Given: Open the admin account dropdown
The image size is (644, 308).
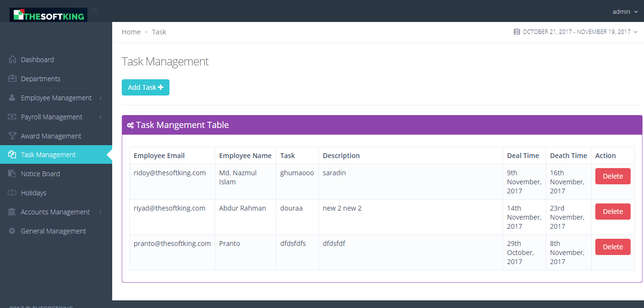Looking at the screenshot, I should 623,11.
